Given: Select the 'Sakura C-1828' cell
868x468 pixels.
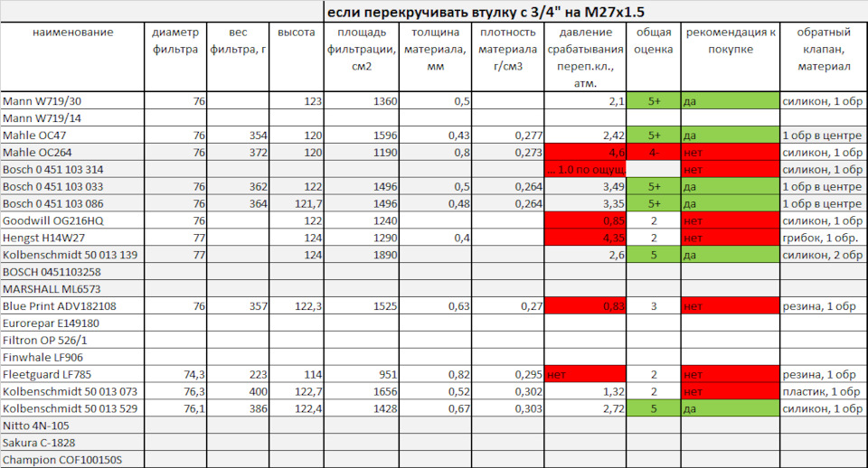Looking at the screenshot, I should 72,443.
